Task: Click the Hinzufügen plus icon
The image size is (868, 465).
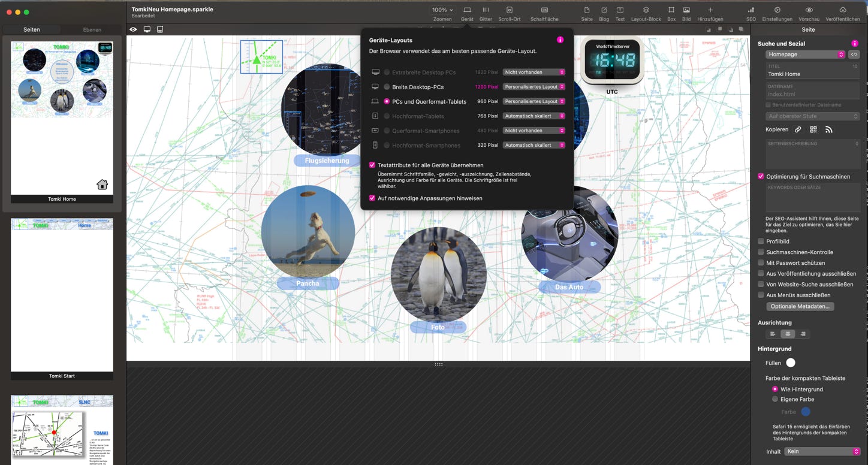Action: click(710, 10)
